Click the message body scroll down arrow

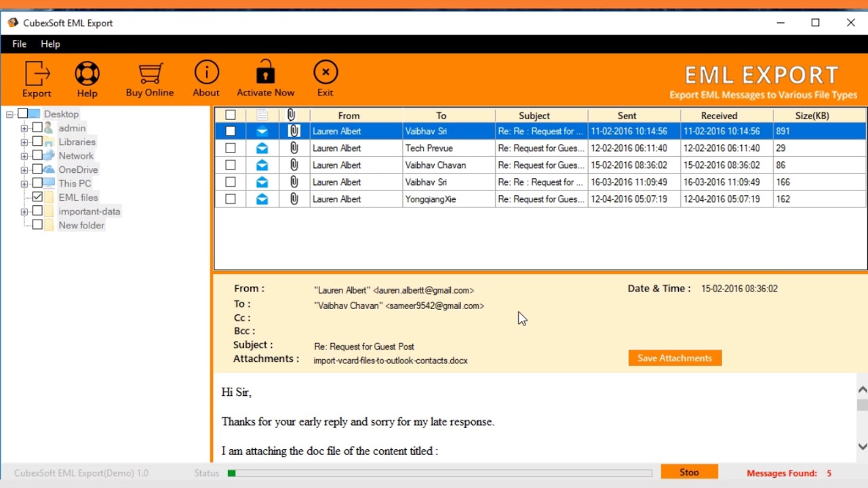pyautogui.click(x=862, y=447)
